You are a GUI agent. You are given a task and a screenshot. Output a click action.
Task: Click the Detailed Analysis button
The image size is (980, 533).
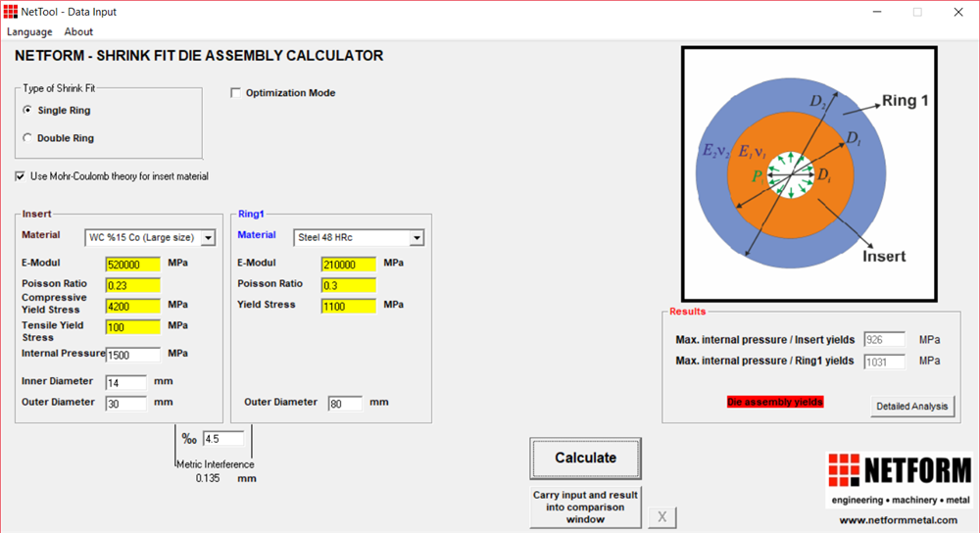(x=911, y=406)
